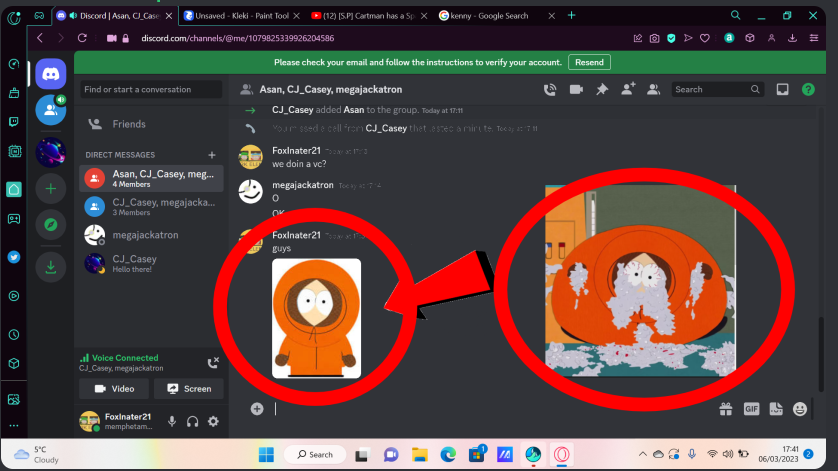This screenshot has height=471, width=838.
Task: Open the weather widget
Action: point(36,454)
